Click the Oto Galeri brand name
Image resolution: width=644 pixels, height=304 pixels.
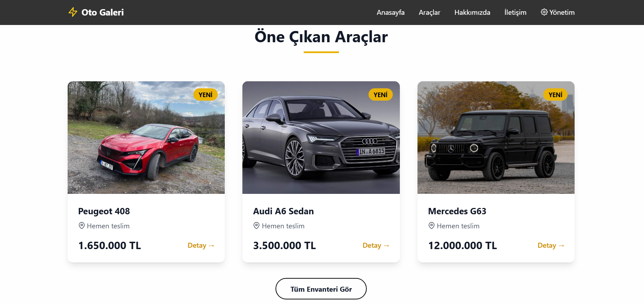pyautogui.click(x=103, y=12)
